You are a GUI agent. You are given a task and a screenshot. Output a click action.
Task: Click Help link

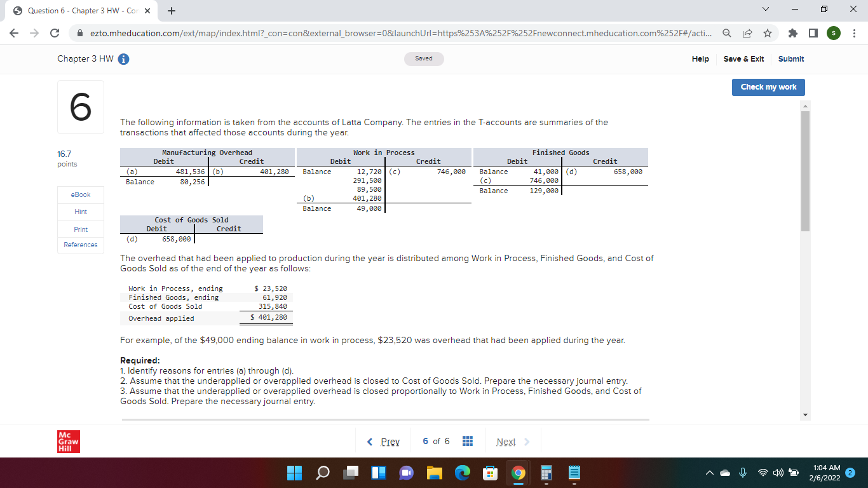(x=700, y=58)
